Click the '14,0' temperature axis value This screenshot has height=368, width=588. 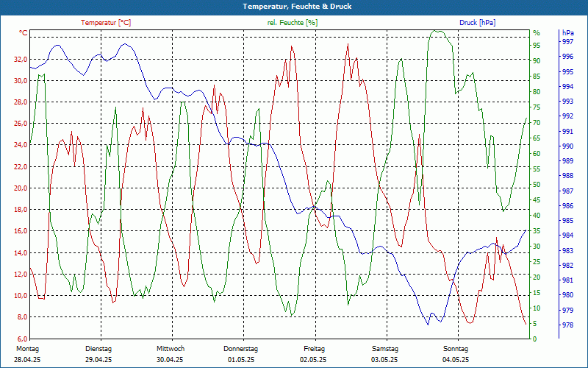point(21,252)
